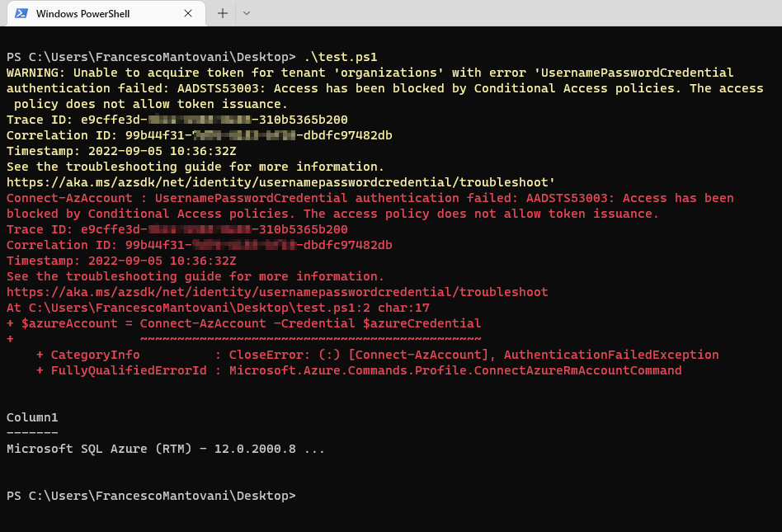This screenshot has height=532, width=782.
Task: Click red 'See the troubleshooting guide' line
Action: tap(195, 276)
